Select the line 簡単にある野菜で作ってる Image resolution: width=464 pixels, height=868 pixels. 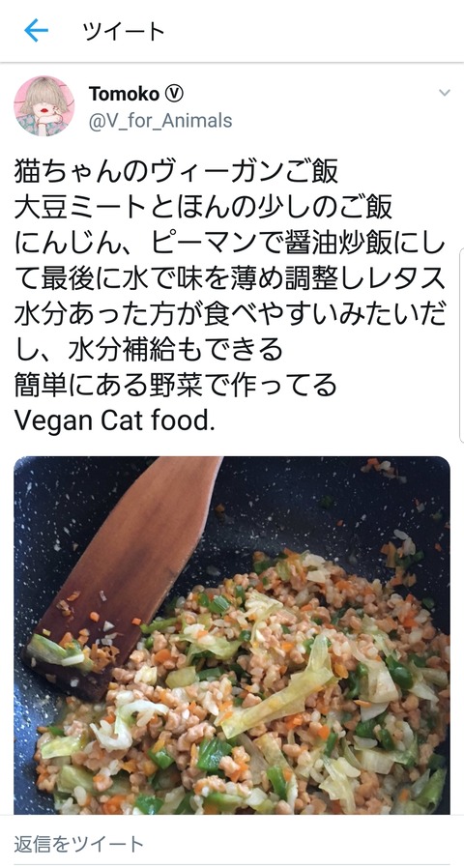pos(176,385)
